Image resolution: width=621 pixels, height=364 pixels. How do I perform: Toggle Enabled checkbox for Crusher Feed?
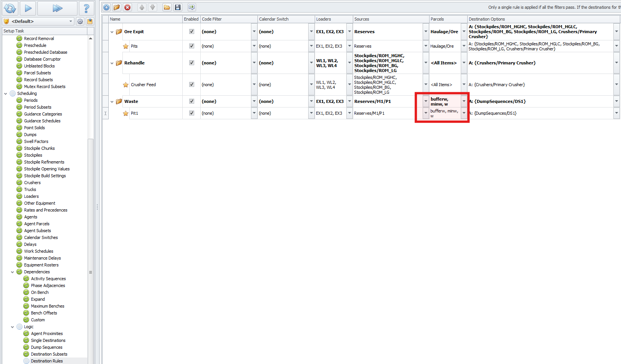pos(191,85)
